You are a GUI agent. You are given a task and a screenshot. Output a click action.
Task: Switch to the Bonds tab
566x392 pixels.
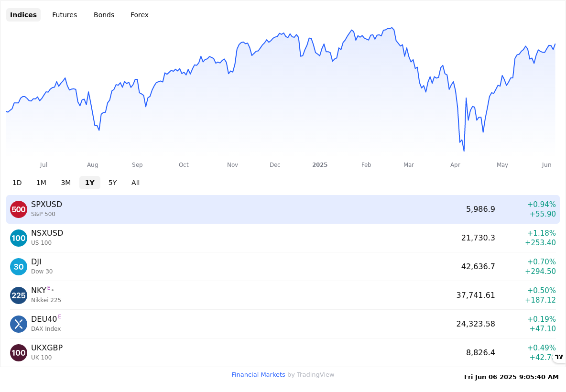tap(104, 15)
